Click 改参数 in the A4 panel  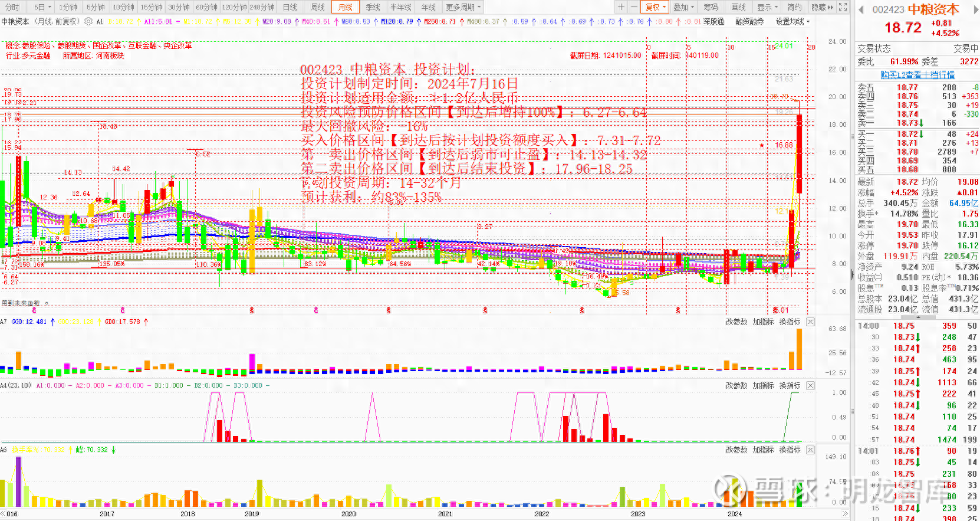[x=736, y=385]
